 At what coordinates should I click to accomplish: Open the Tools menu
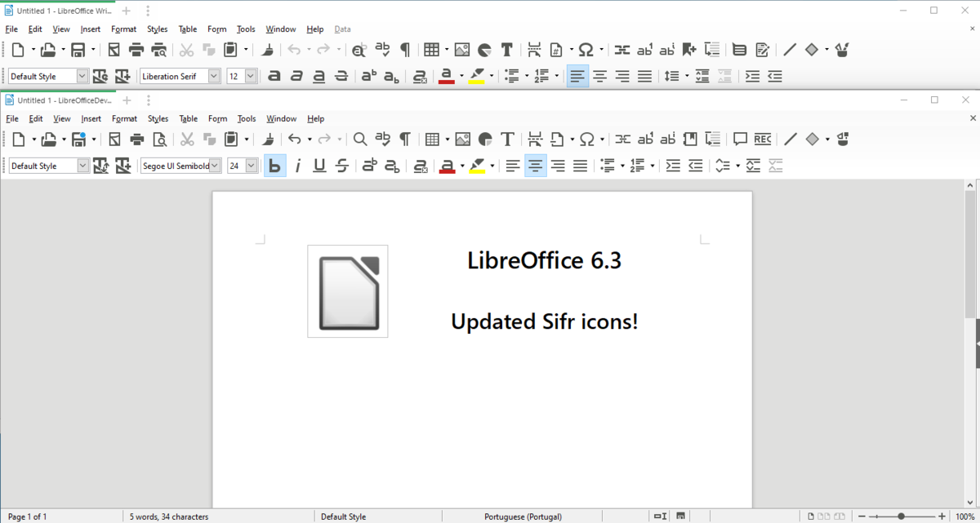[246, 118]
